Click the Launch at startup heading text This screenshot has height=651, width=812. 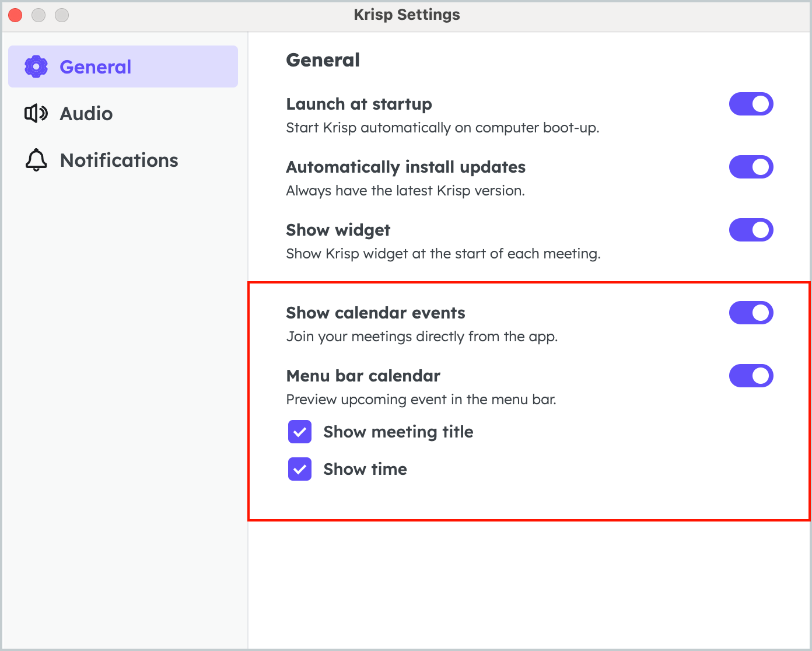pos(358,104)
